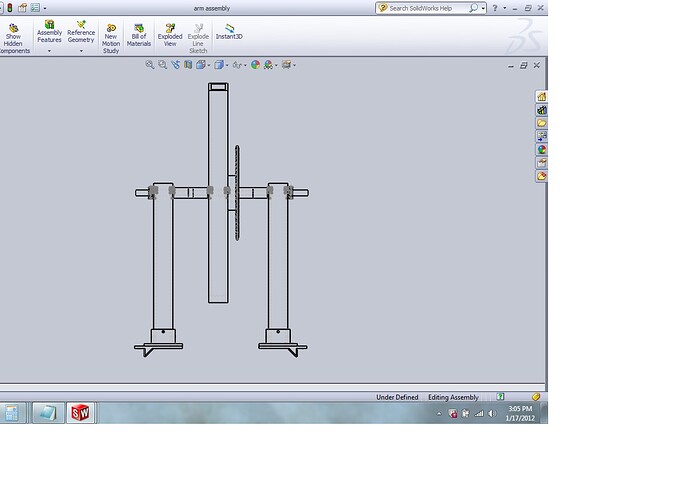690x500 pixels.
Task: Toggle the Section View tool
Action: (188, 65)
